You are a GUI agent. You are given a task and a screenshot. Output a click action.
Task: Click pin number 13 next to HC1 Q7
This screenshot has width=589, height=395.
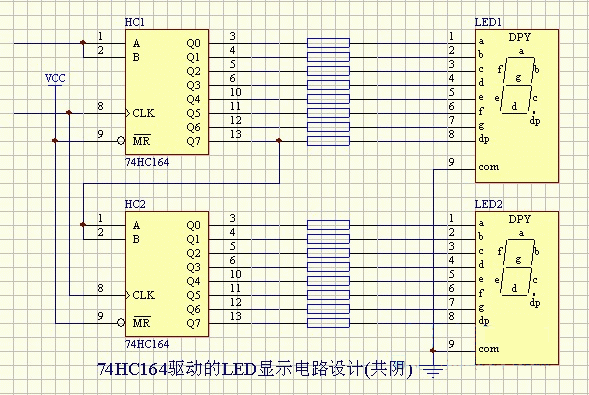[x=236, y=134]
